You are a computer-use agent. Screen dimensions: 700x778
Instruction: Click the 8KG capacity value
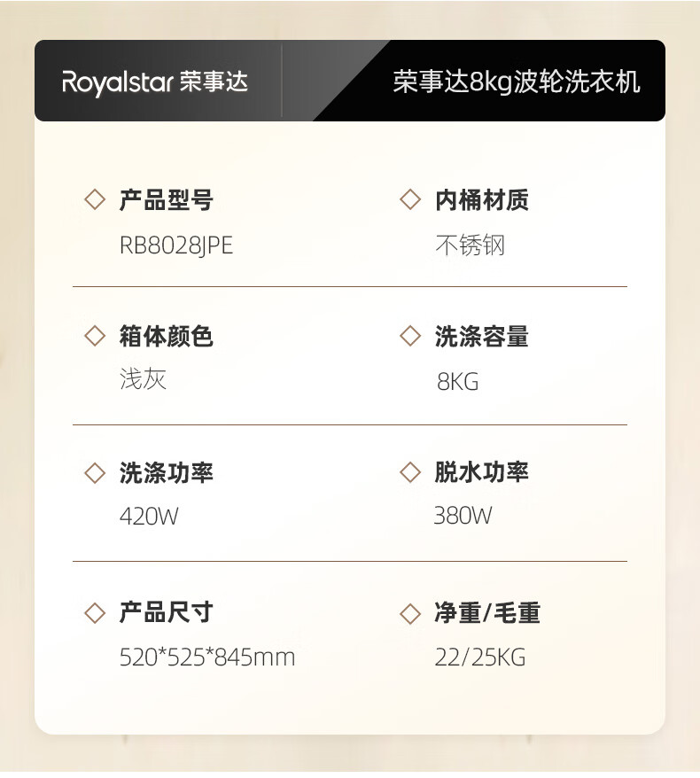[x=457, y=382]
